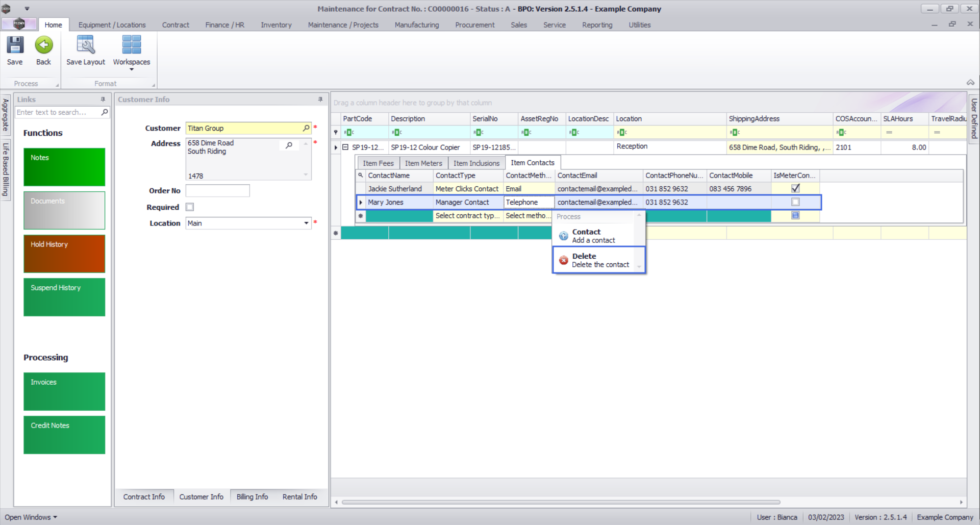The image size is (980, 525).
Task: Click the Links search magnifier icon
Action: click(105, 112)
